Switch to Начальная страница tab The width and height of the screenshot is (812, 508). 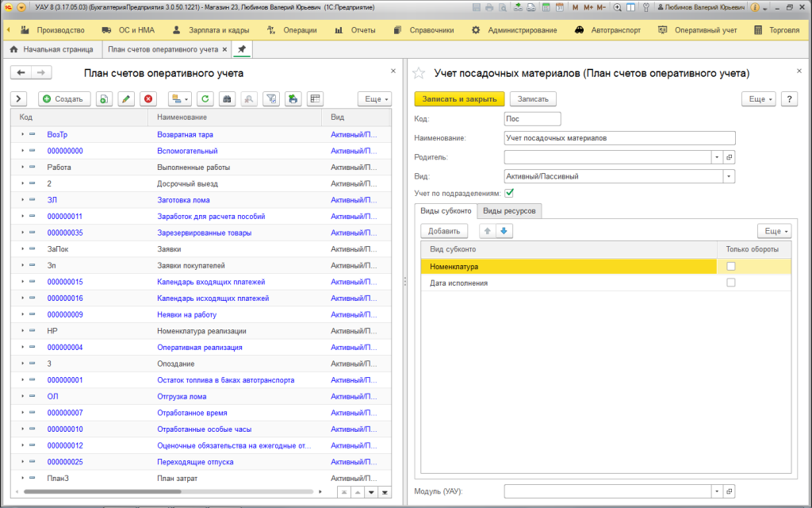[52, 49]
